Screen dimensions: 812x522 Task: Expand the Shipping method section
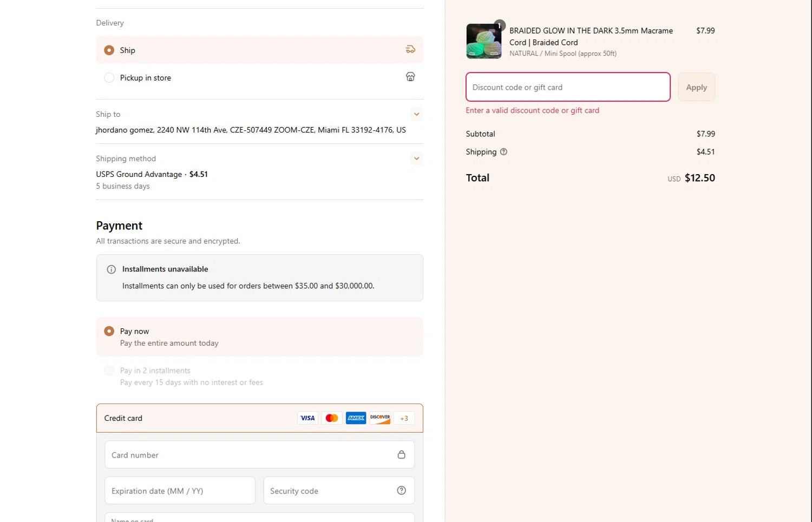coord(416,158)
